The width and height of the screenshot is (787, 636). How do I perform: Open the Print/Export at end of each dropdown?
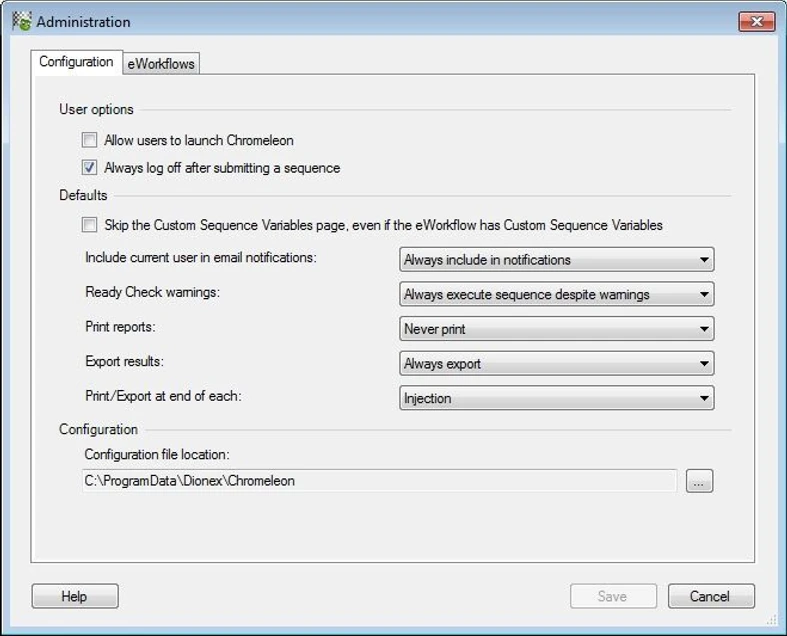pyautogui.click(x=557, y=398)
